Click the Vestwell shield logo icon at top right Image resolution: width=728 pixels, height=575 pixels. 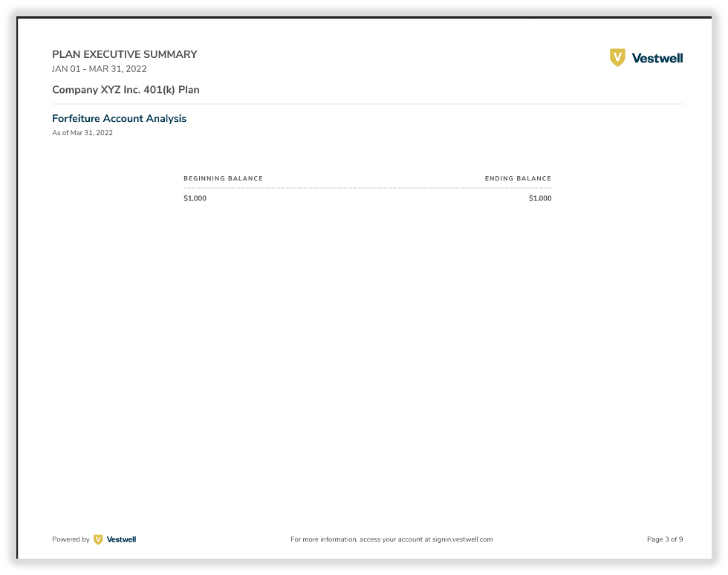coord(617,58)
